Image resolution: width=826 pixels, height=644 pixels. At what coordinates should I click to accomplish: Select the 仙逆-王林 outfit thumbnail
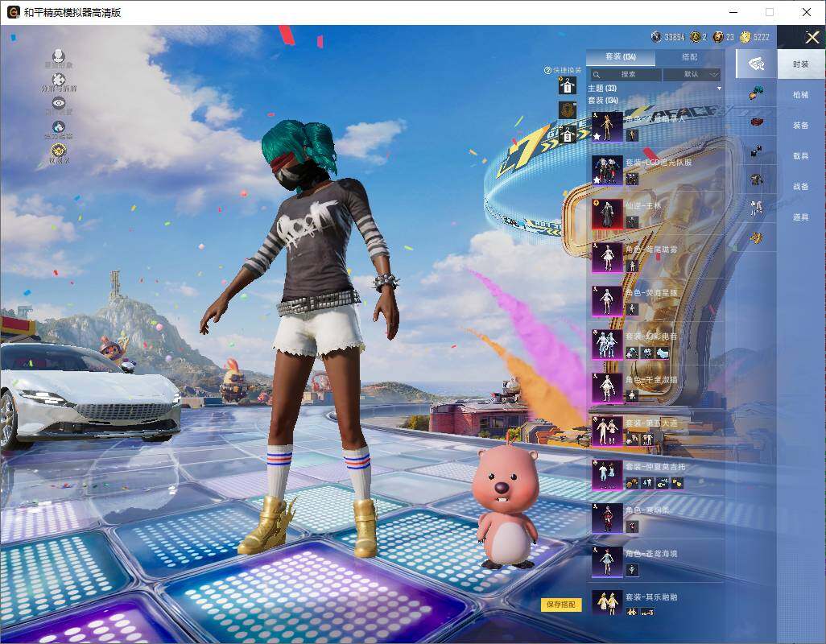pyautogui.click(x=607, y=214)
